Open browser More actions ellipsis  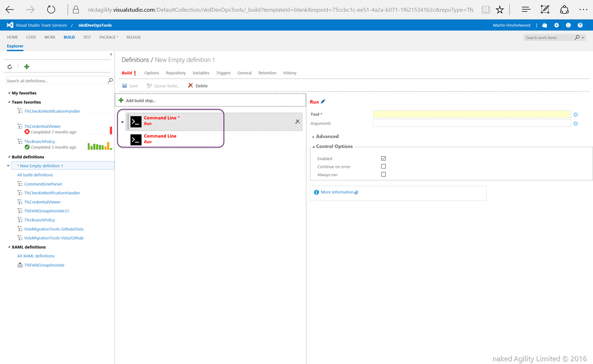click(x=583, y=9)
